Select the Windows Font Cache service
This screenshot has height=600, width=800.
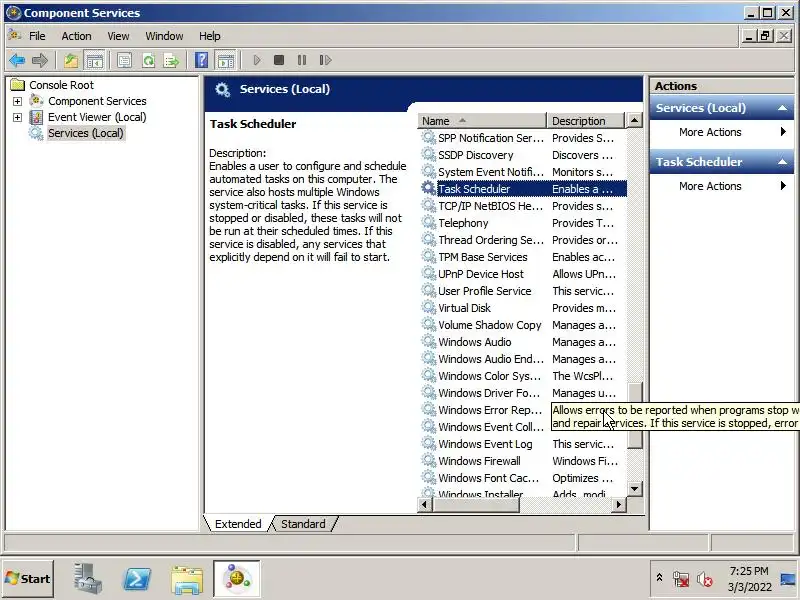tap(523, 478)
